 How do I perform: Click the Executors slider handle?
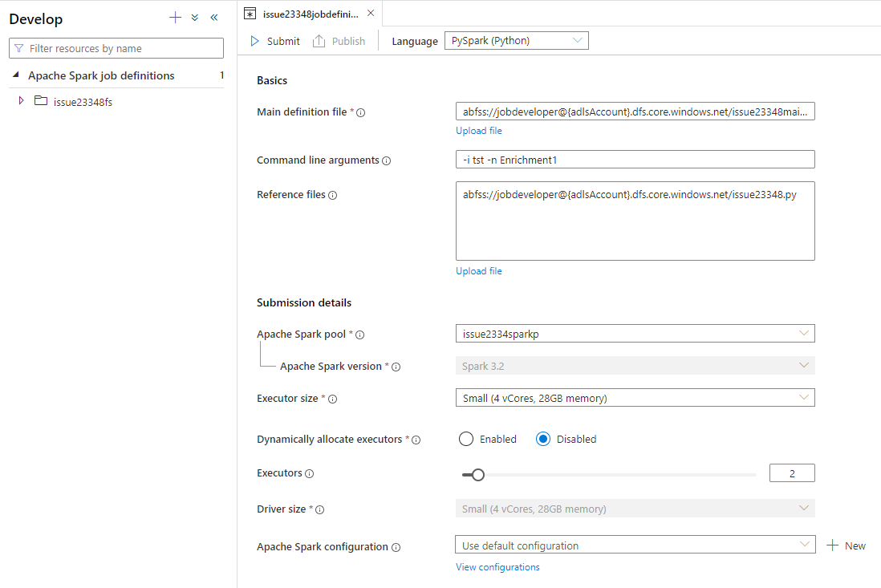(478, 475)
